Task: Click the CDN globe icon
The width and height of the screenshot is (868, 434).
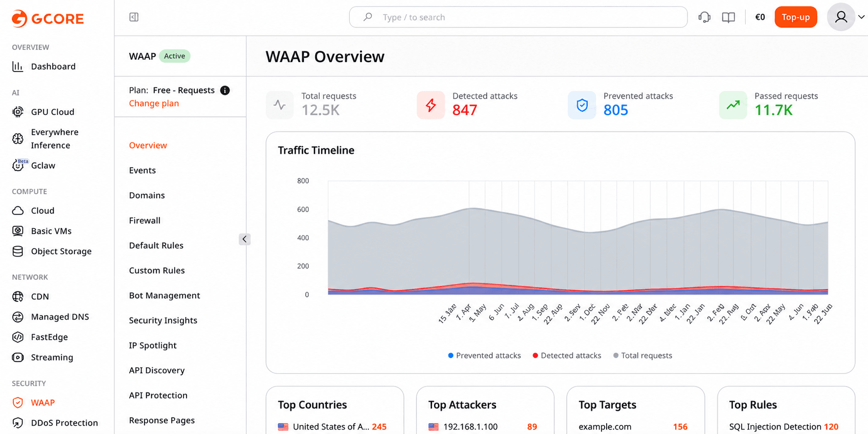Action: click(x=18, y=297)
